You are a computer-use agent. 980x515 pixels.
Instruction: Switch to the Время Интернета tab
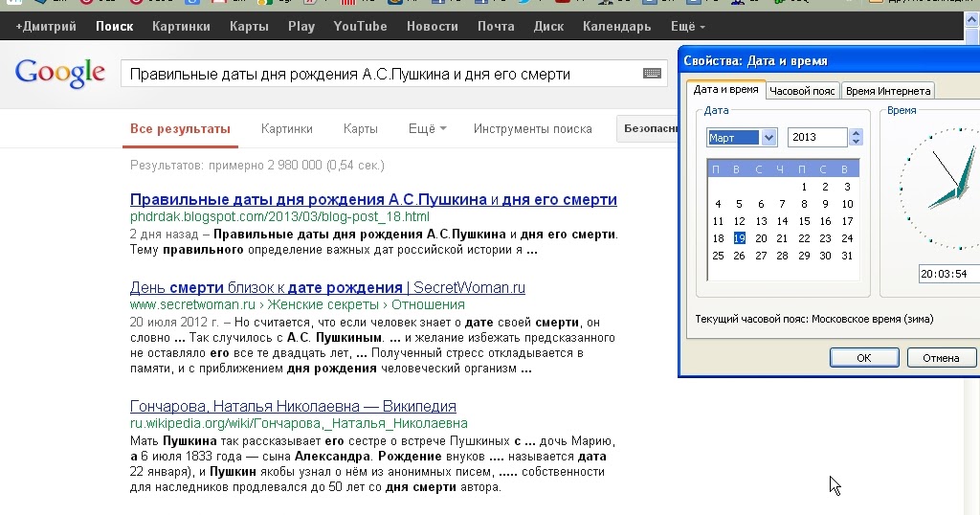tap(887, 91)
